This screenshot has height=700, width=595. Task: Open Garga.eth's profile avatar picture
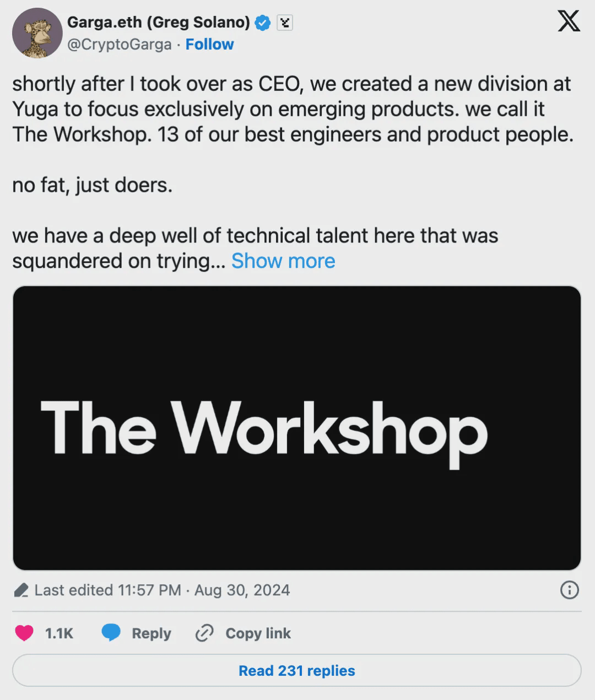coord(35,33)
